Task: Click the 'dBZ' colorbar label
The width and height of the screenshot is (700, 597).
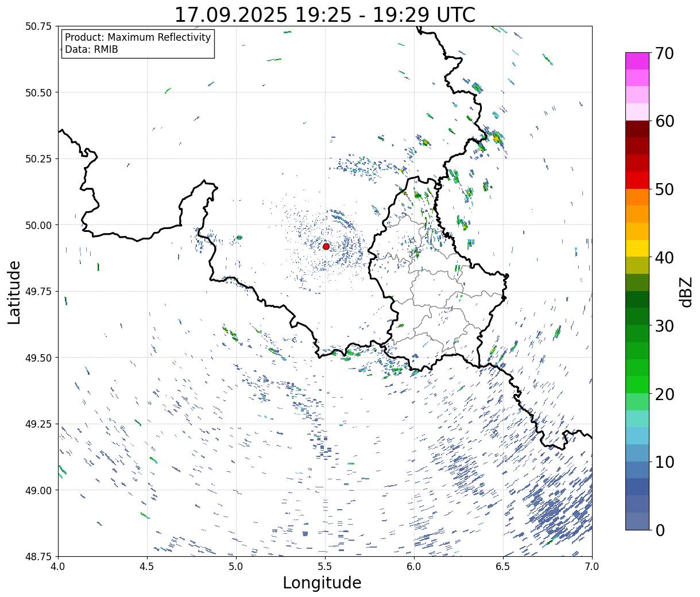Action: click(x=686, y=291)
